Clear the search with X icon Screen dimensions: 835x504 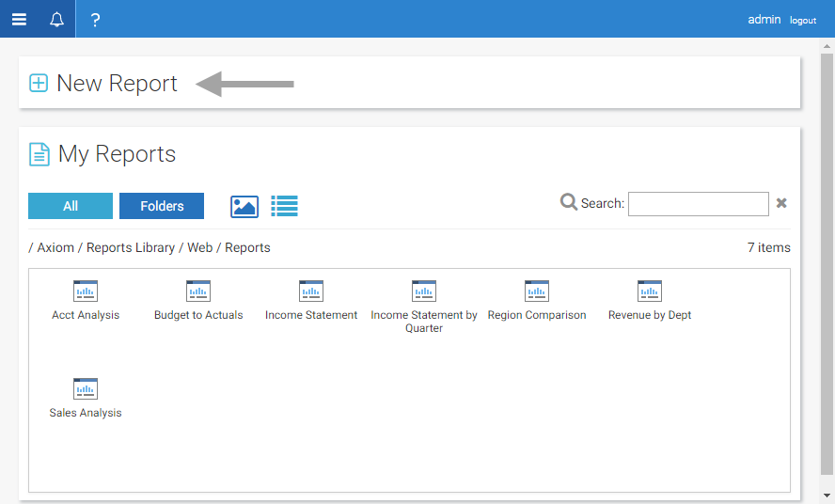click(x=781, y=203)
